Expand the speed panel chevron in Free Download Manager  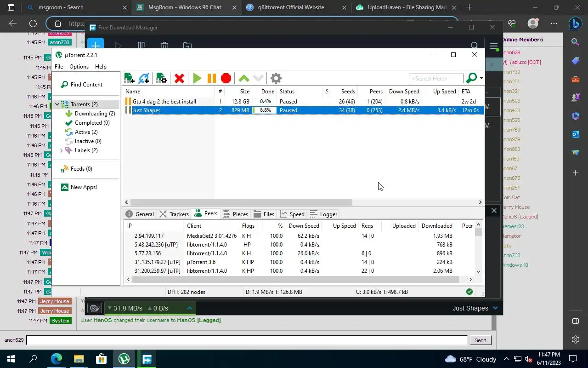tap(189, 308)
